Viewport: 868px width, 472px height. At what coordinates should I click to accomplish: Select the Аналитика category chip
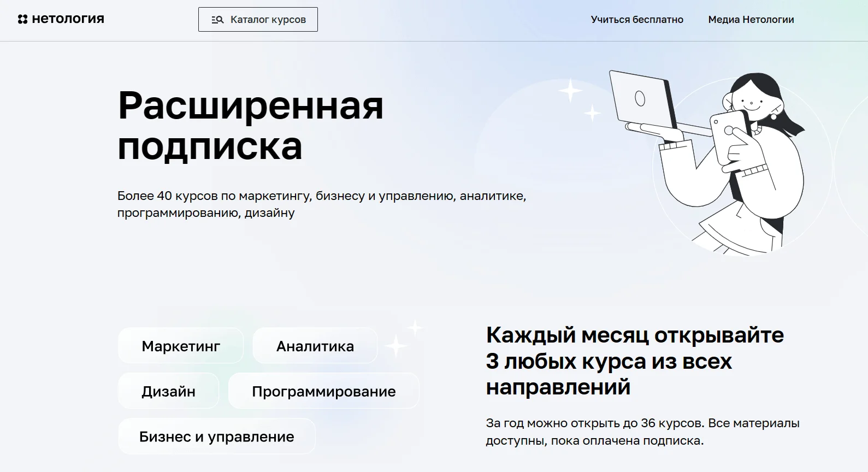[x=315, y=346]
